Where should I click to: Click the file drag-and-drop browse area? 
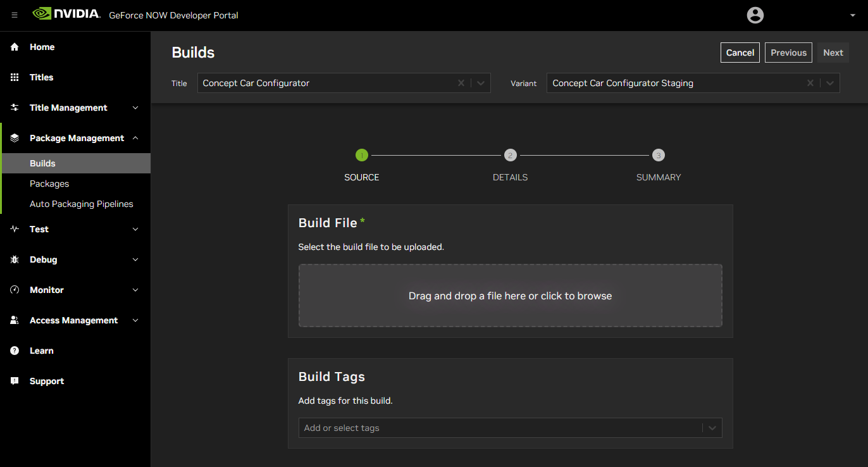[511, 296]
